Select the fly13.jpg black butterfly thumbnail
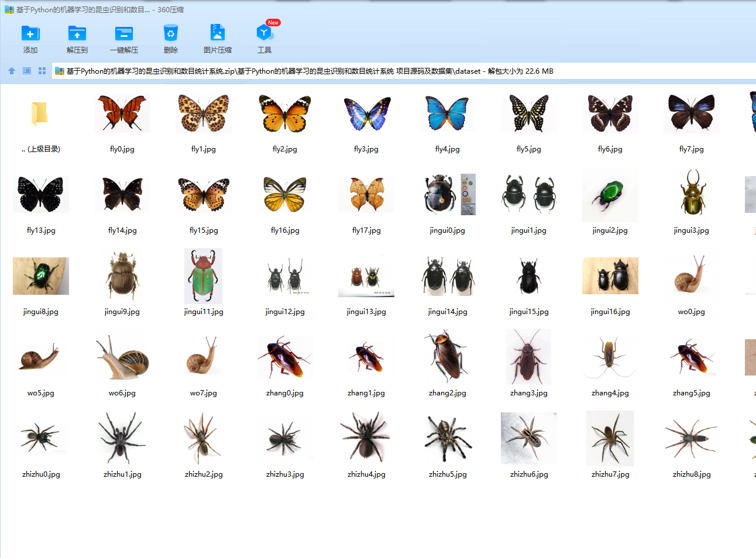 coord(41,194)
